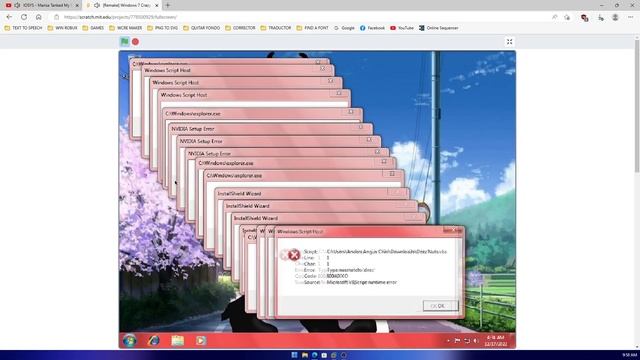Add this page to favorites
640x360 pixels.
point(567,17)
